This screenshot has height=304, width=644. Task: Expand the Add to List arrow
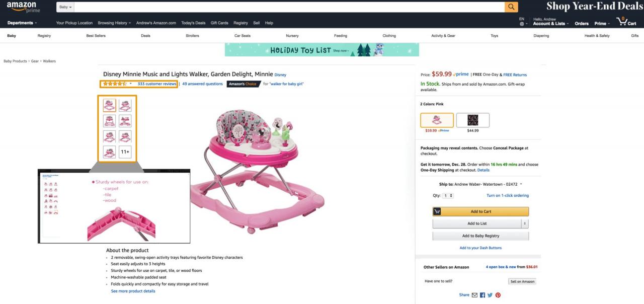525,223
